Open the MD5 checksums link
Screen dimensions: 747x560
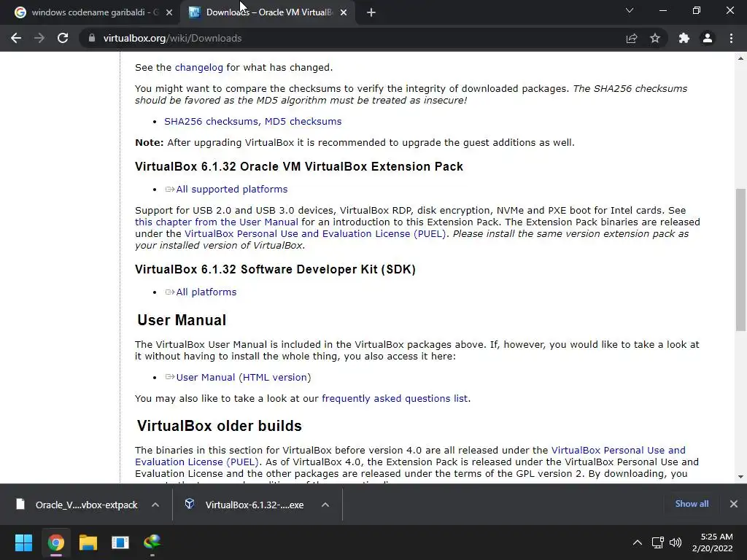coord(303,122)
